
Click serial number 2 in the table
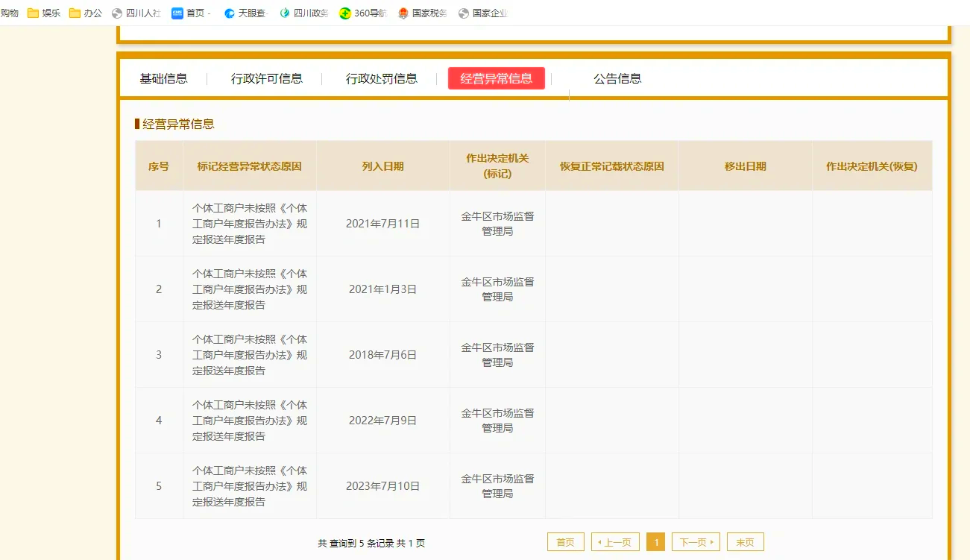coord(159,289)
